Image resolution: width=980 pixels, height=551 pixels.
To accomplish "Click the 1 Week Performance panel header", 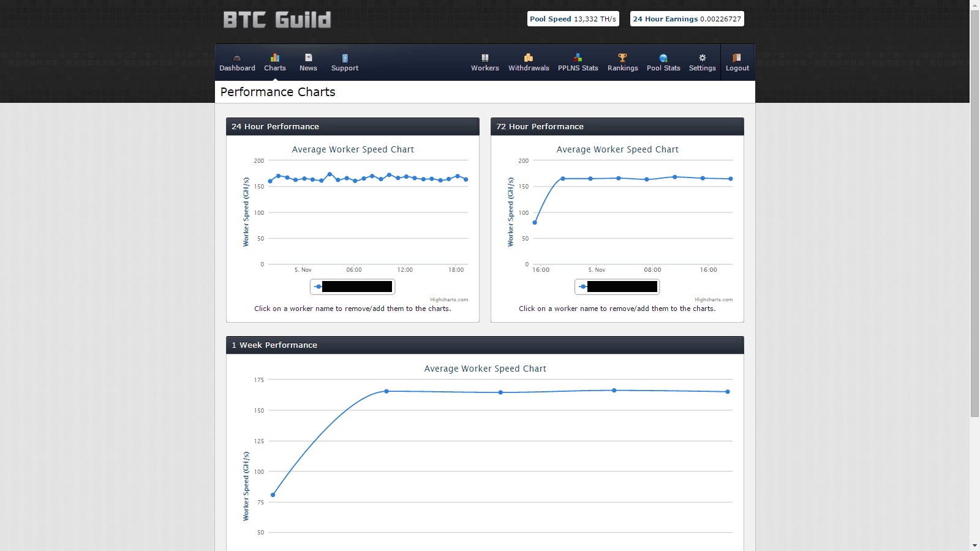I will coord(485,345).
